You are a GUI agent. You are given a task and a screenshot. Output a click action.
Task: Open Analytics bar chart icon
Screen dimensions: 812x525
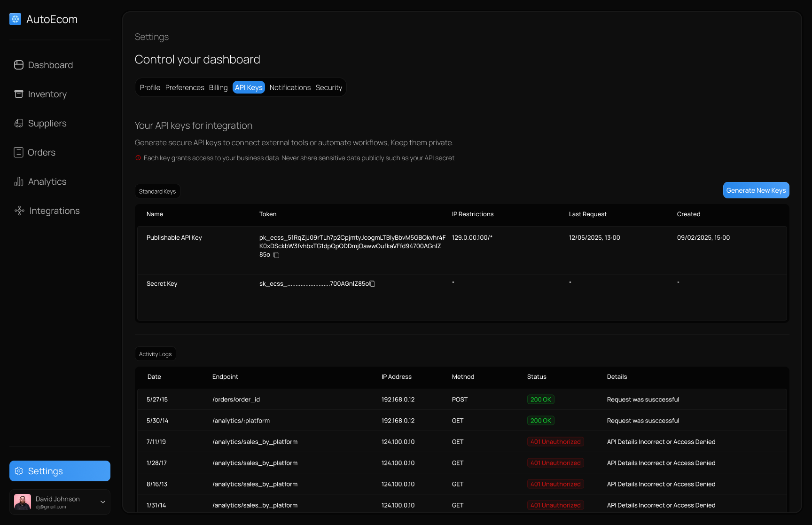pos(19,181)
